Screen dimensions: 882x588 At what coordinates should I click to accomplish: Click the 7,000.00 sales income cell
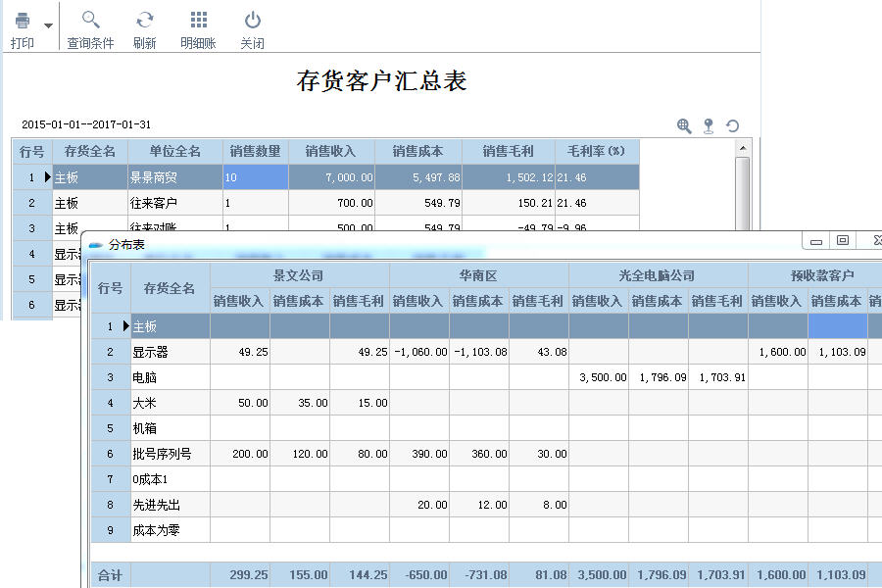coord(331,177)
